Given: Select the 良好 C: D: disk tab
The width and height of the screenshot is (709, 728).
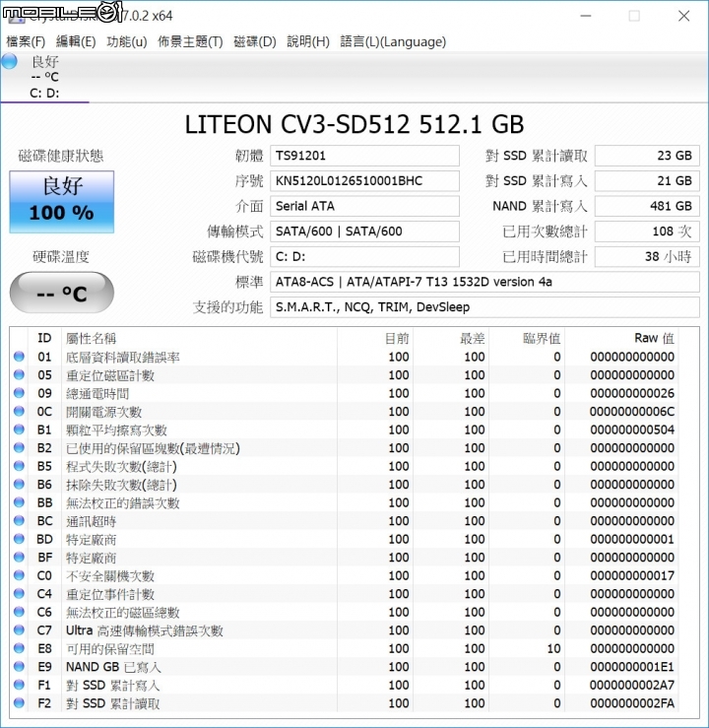Looking at the screenshot, I should 44,77.
